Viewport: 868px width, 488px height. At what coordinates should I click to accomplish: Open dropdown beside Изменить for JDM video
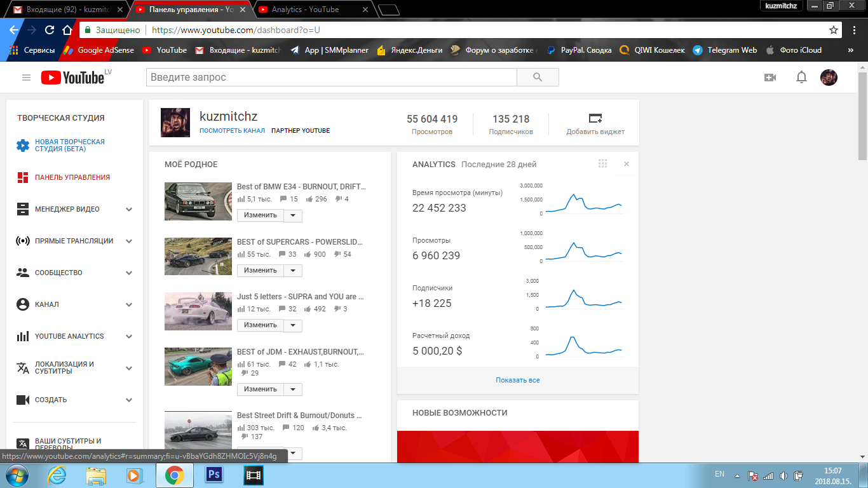point(293,390)
